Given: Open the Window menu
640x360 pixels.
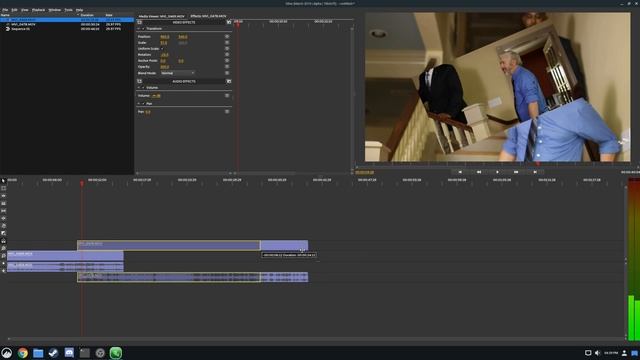Looking at the screenshot, I should [54, 10].
